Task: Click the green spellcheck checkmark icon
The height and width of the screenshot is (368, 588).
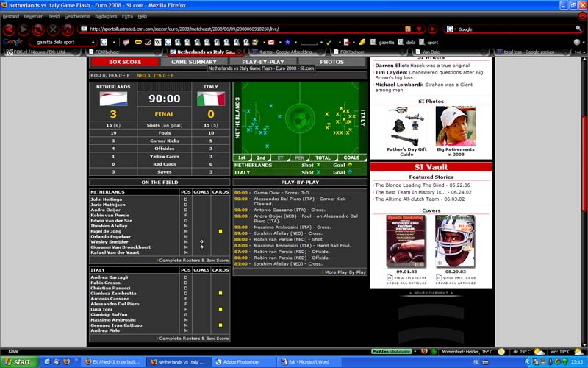Action: click(329, 43)
